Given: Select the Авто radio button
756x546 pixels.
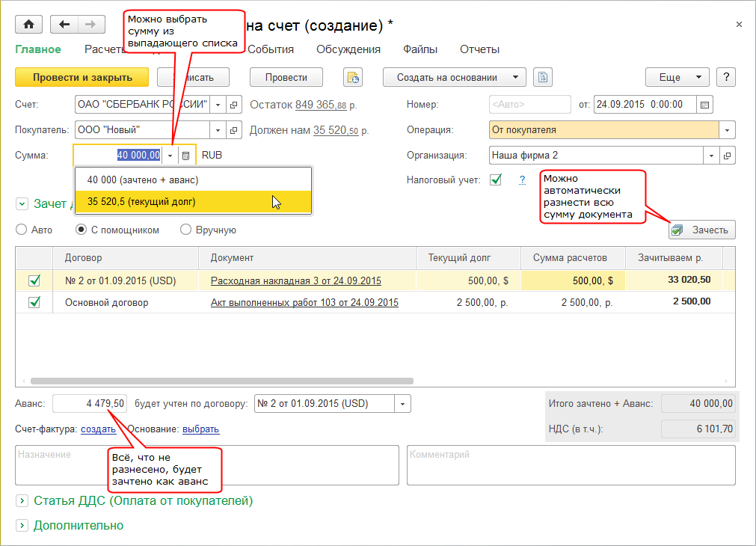Looking at the screenshot, I should [x=22, y=230].
